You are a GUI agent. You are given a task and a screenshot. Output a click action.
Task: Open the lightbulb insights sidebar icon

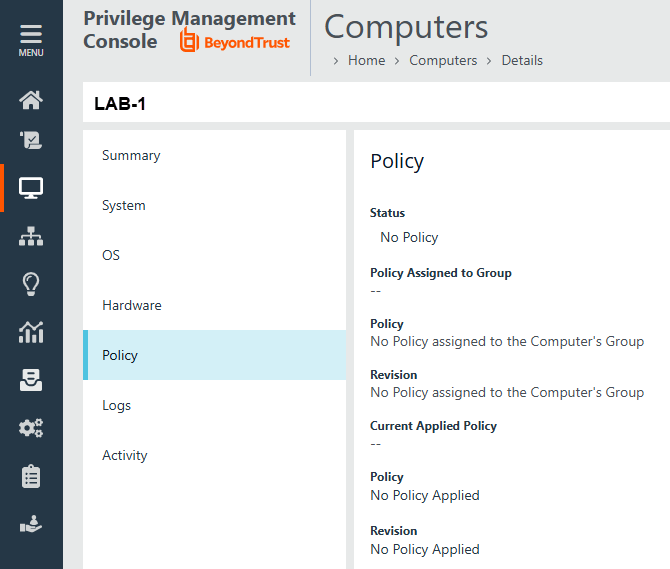click(31, 284)
